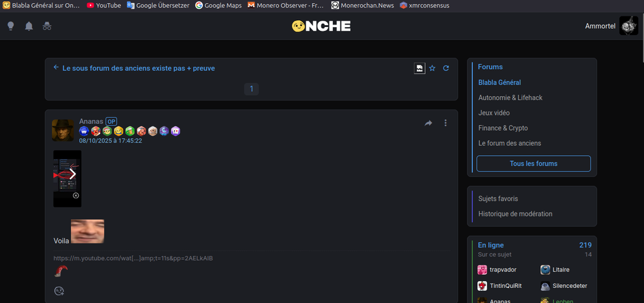Screen dimensions: 644x303
Task: Click the Ammortel username in the header
Action: coord(600,26)
